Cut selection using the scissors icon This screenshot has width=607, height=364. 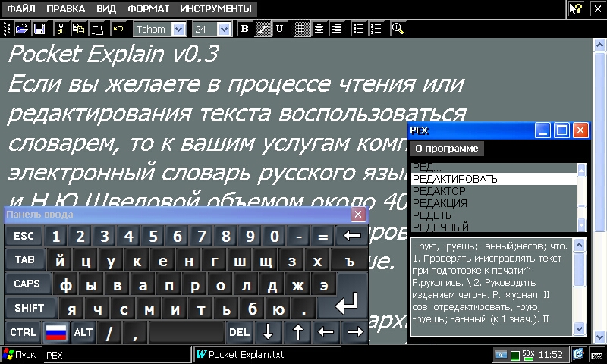coord(61,29)
